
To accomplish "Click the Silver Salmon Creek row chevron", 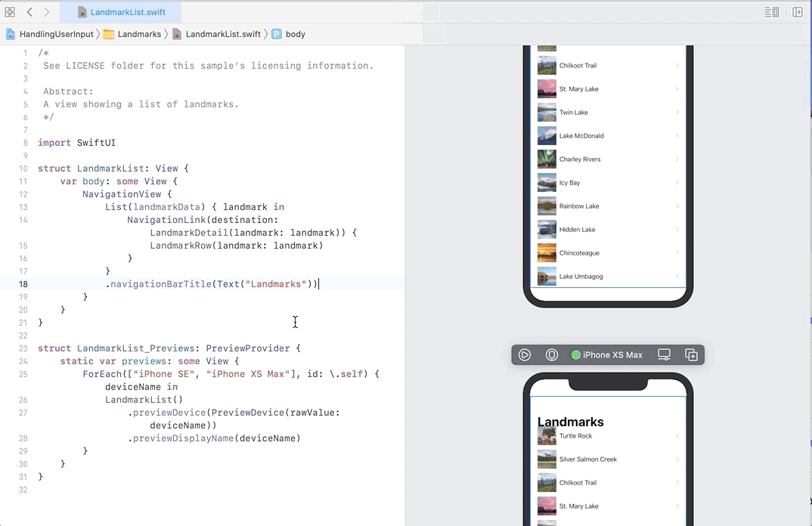I will (x=677, y=459).
